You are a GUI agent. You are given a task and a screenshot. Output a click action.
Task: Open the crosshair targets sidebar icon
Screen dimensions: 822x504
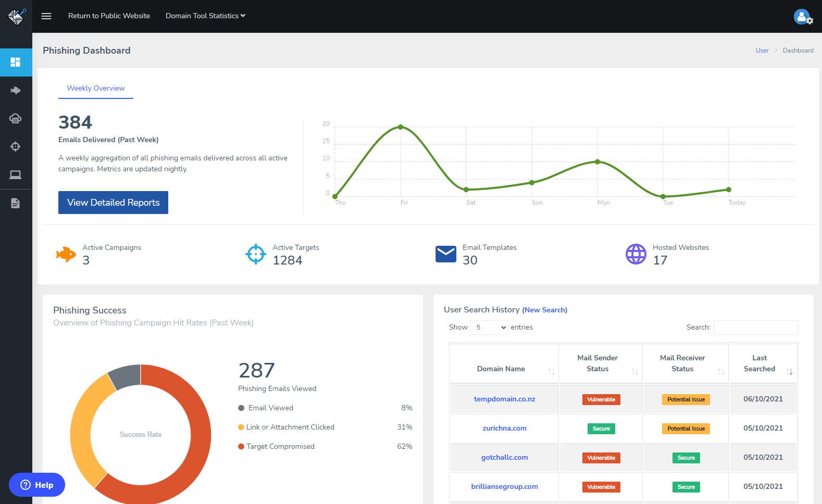pos(16,147)
